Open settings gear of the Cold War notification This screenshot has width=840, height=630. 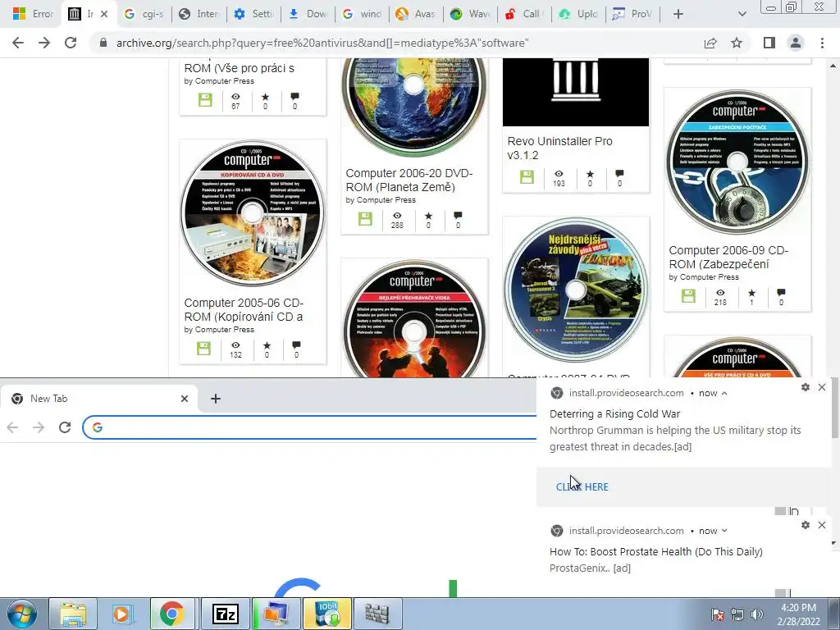click(x=806, y=387)
